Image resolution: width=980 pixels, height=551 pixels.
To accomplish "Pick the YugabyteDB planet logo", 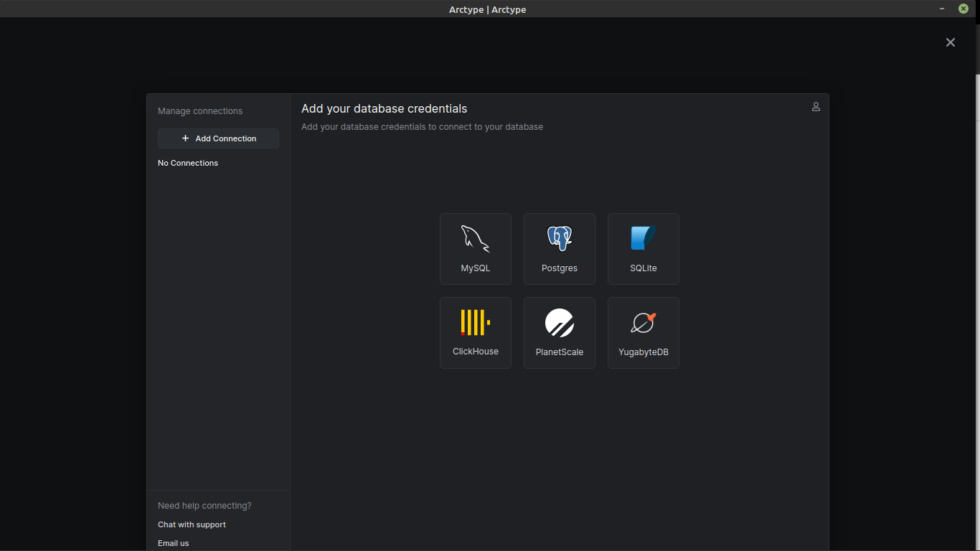I will pos(643,323).
